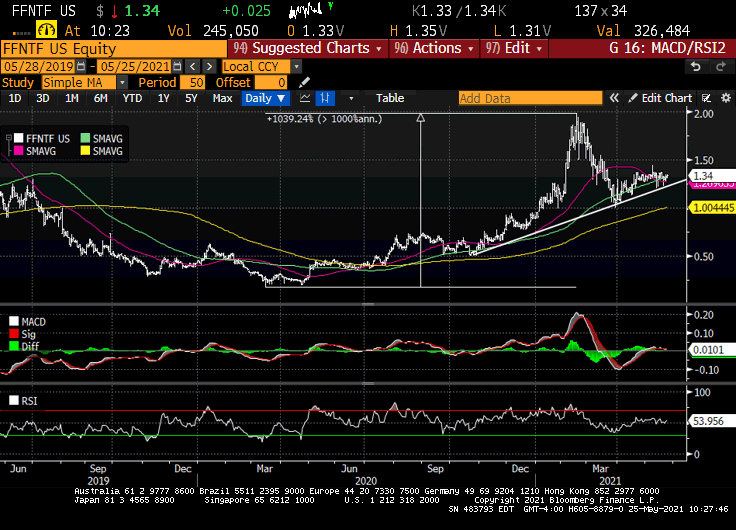Click the +1039.24% annotation text
The image size is (736, 530).
[x=324, y=119]
